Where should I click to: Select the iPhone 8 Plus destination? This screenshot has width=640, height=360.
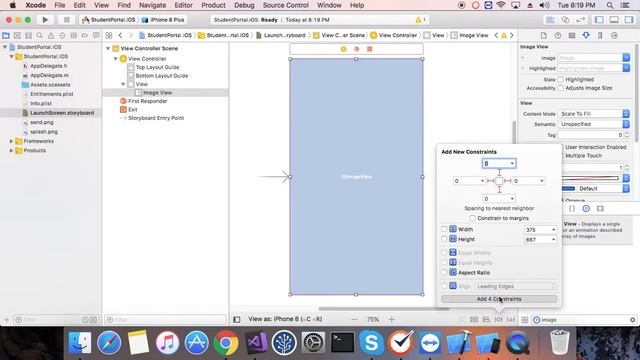163,20
